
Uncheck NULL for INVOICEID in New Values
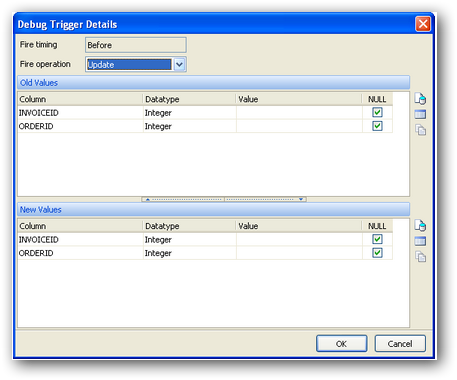377,239
